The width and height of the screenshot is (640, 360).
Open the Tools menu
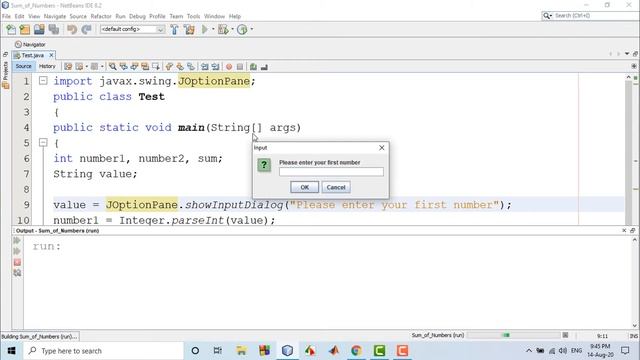[193, 16]
